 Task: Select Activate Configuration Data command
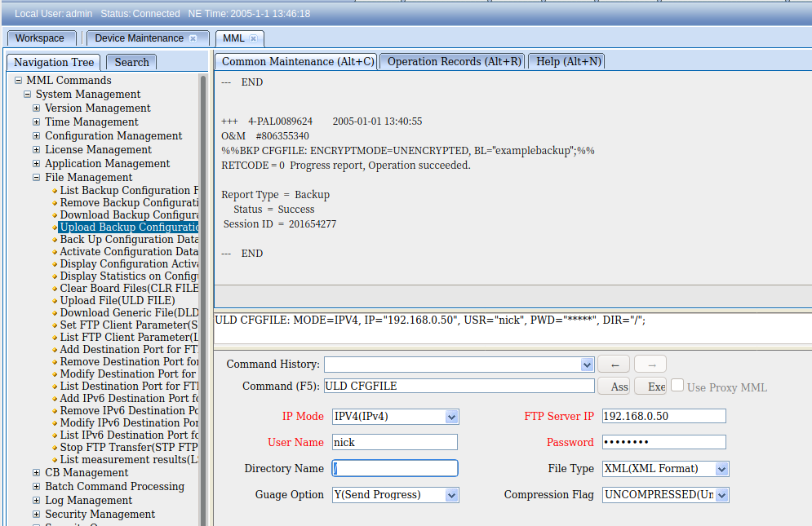coord(129,252)
